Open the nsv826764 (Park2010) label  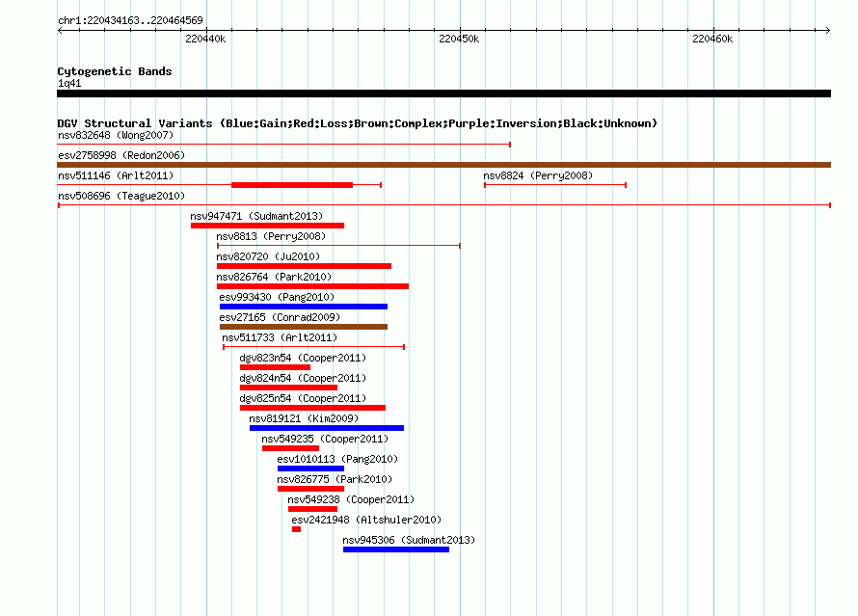pyautogui.click(x=274, y=277)
